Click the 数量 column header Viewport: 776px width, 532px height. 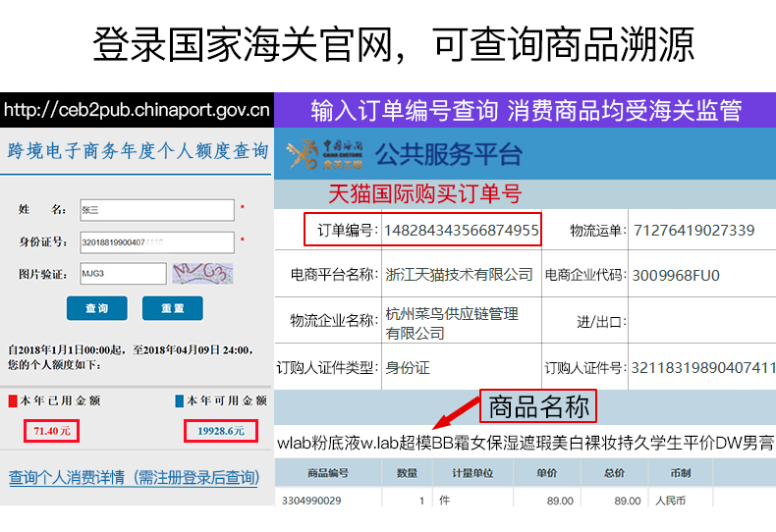[x=407, y=473]
